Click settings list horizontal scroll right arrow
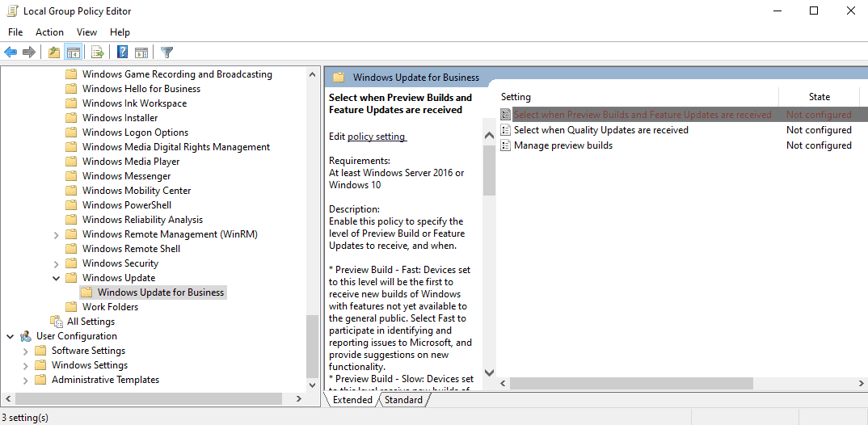Image resolution: width=868 pixels, height=425 pixels. click(x=862, y=383)
